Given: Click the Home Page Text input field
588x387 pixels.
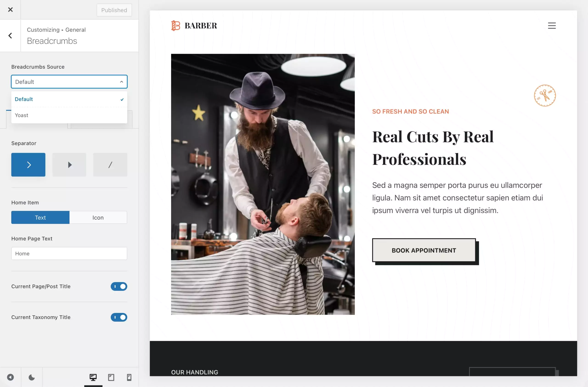Looking at the screenshot, I should pyautogui.click(x=69, y=254).
